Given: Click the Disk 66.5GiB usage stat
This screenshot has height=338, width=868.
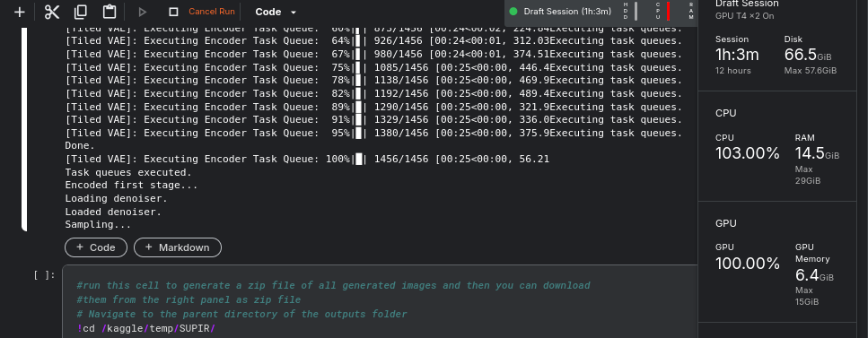Looking at the screenshot, I should [810, 55].
